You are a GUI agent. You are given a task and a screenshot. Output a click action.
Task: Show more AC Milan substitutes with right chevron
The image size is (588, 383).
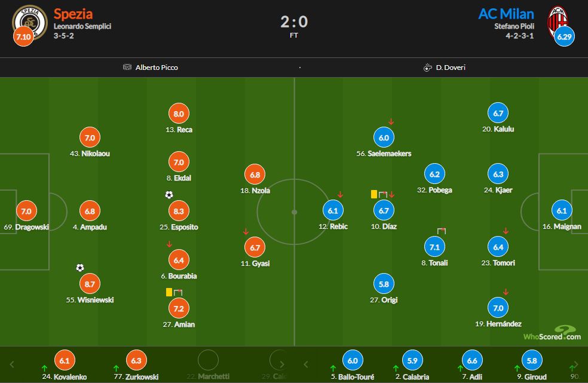[575, 364]
